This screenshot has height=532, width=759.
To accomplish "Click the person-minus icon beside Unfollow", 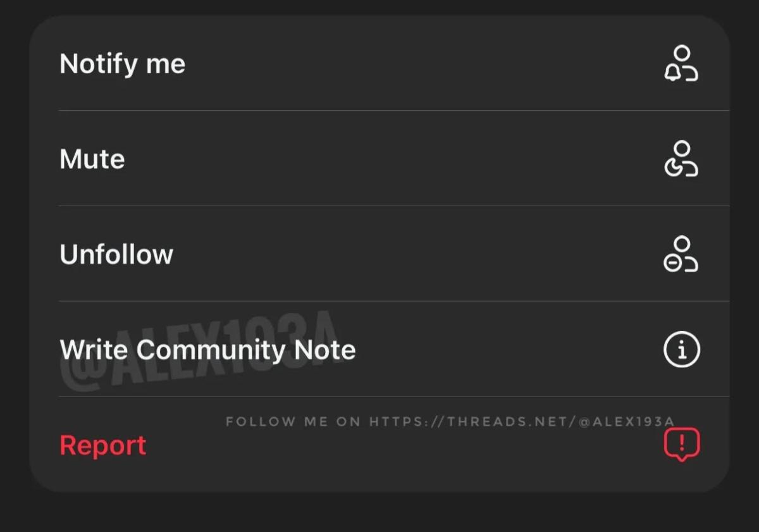I will [x=681, y=254].
